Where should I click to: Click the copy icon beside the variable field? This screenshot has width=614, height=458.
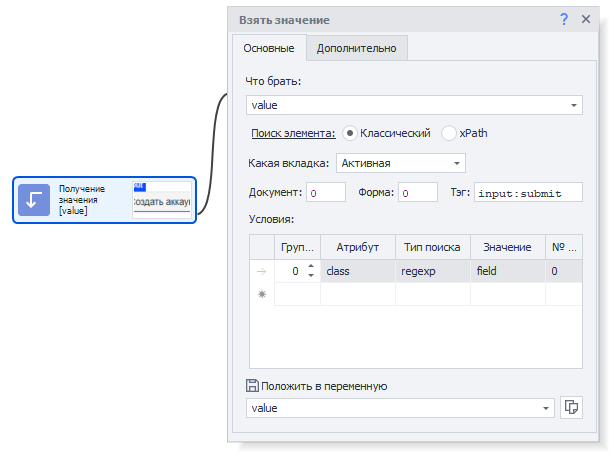click(571, 407)
